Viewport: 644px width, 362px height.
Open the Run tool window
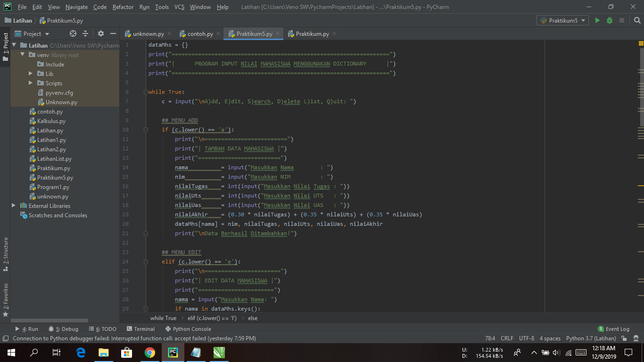(x=26, y=329)
